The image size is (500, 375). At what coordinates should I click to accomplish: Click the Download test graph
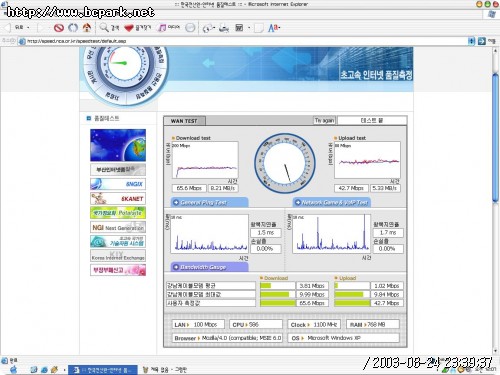click(205, 160)
